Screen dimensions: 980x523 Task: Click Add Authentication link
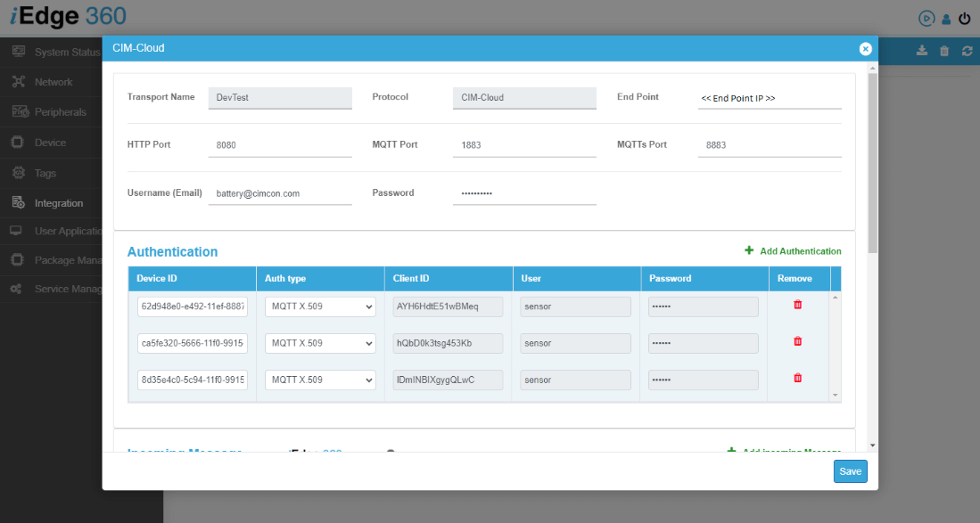pyautogui.click(x=793, y=251)
